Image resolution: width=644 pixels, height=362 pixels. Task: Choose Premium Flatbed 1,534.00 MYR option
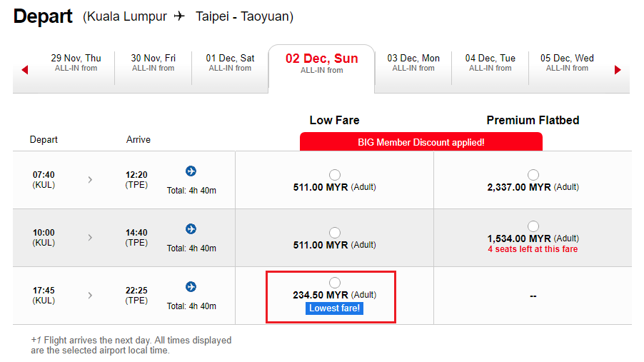pos(533,226)
